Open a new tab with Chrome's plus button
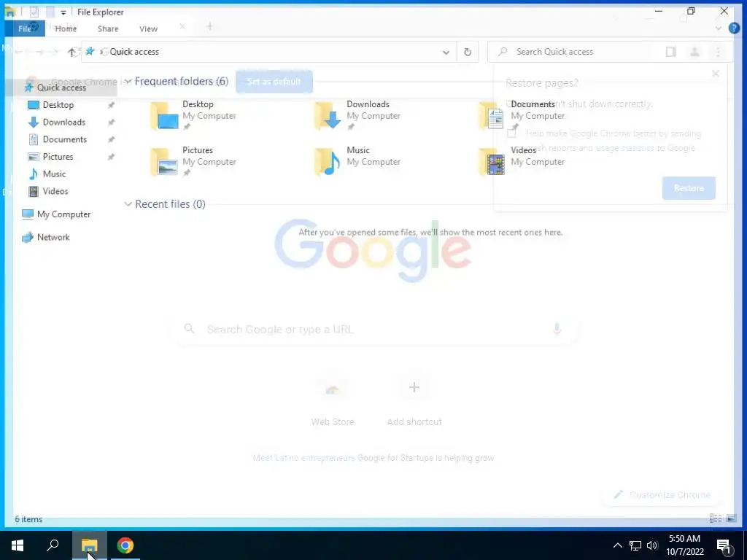 click(209, 27)
